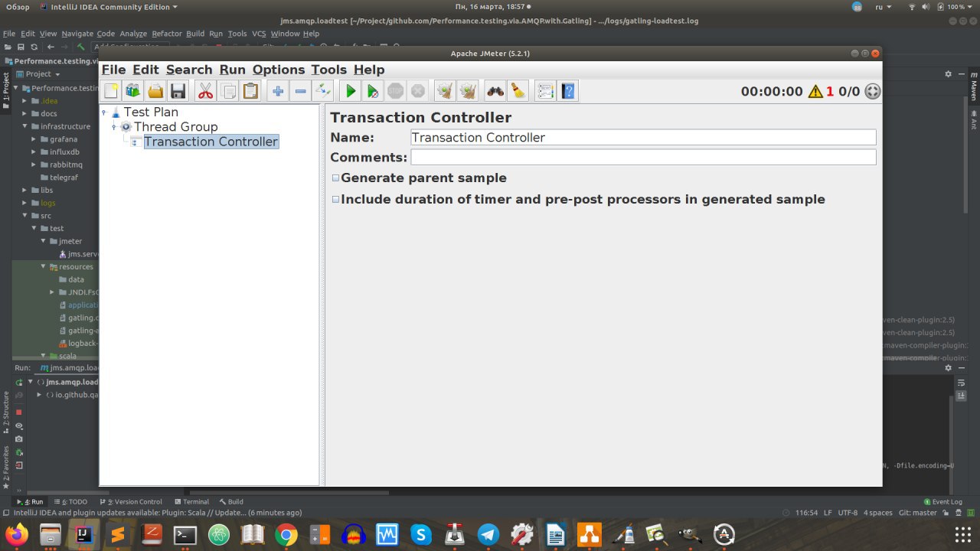Click the Open file folder icon in JMeter
The image size is (980, 551).
point(155,91)
